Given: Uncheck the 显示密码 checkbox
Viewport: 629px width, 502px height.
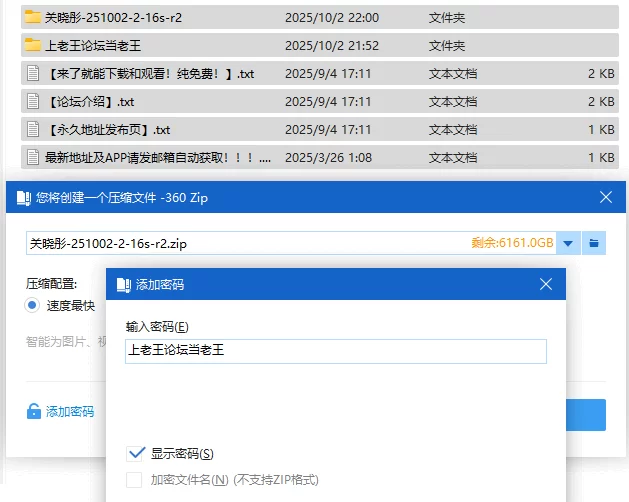Looking at the screenshot, I should (x=136, y=453).
